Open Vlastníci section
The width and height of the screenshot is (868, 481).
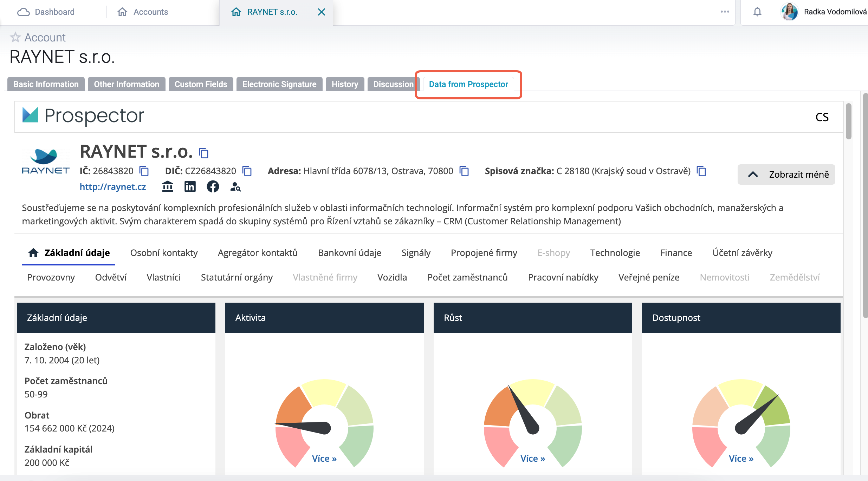click(x=163, y=277)
